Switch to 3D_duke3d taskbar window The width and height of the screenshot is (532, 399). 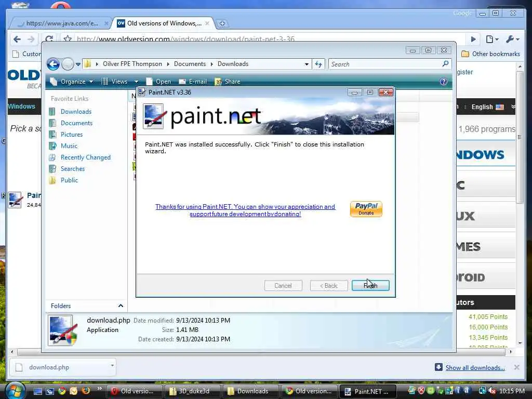tap(193, 391)
